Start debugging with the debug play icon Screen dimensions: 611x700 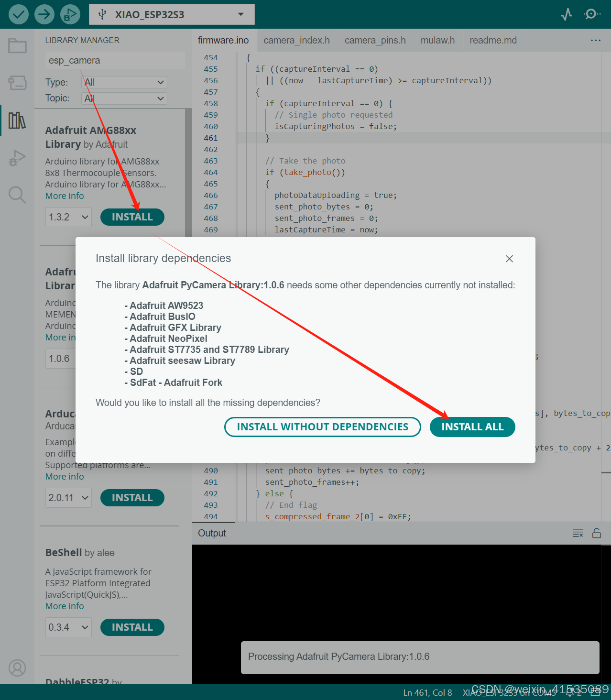pyautogui.click(x=70, y=14)
